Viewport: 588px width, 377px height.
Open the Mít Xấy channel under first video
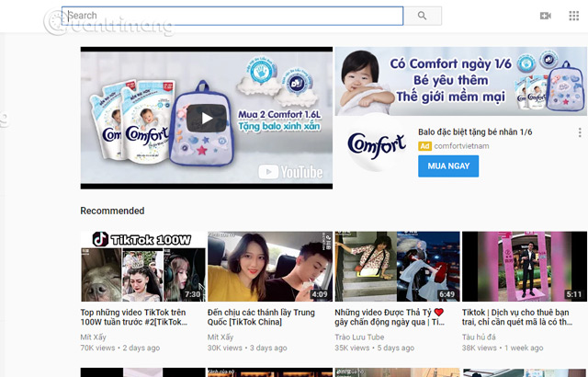tap(94, 337)
